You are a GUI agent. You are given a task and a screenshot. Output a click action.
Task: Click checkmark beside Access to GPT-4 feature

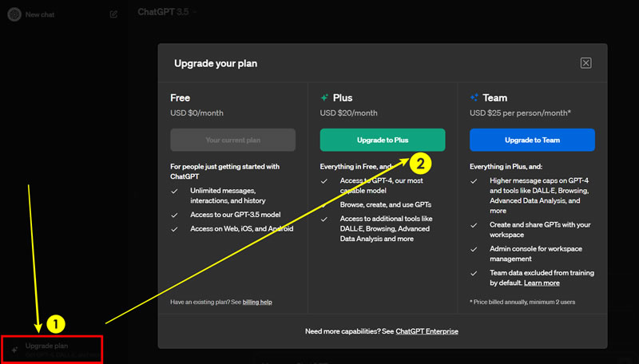click(324, 181)
